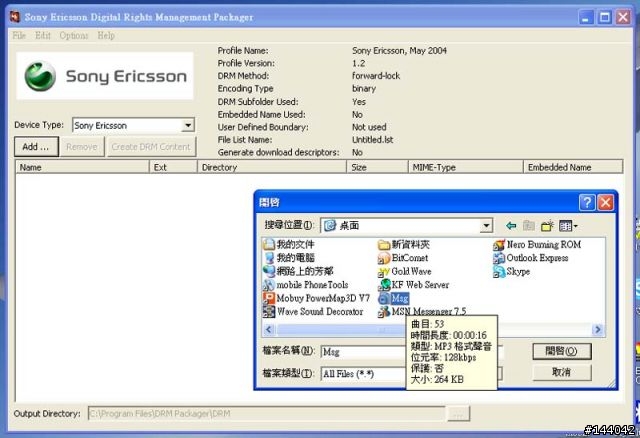This screenshot has width=640, height=438.
Task: Sort list by Ext column header
Action: pos(173,167)
